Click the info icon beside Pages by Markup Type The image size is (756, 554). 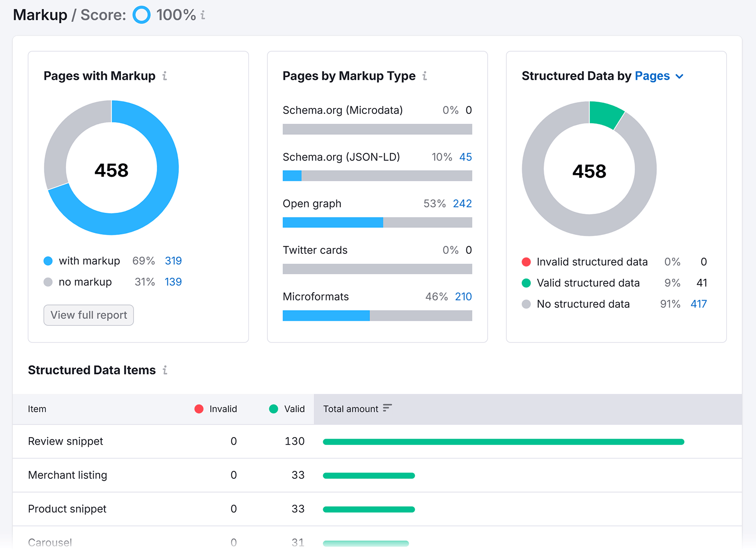[425, 76]
